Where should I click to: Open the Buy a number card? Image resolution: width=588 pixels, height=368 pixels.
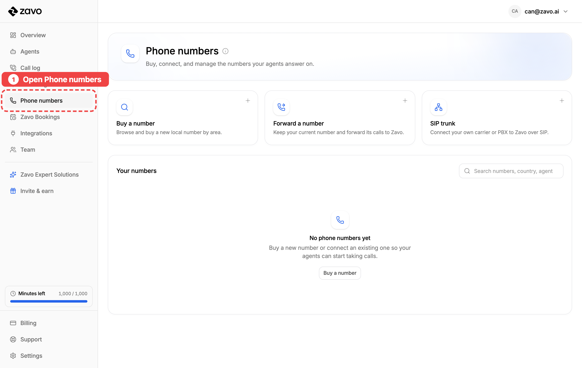coord(183,118)
